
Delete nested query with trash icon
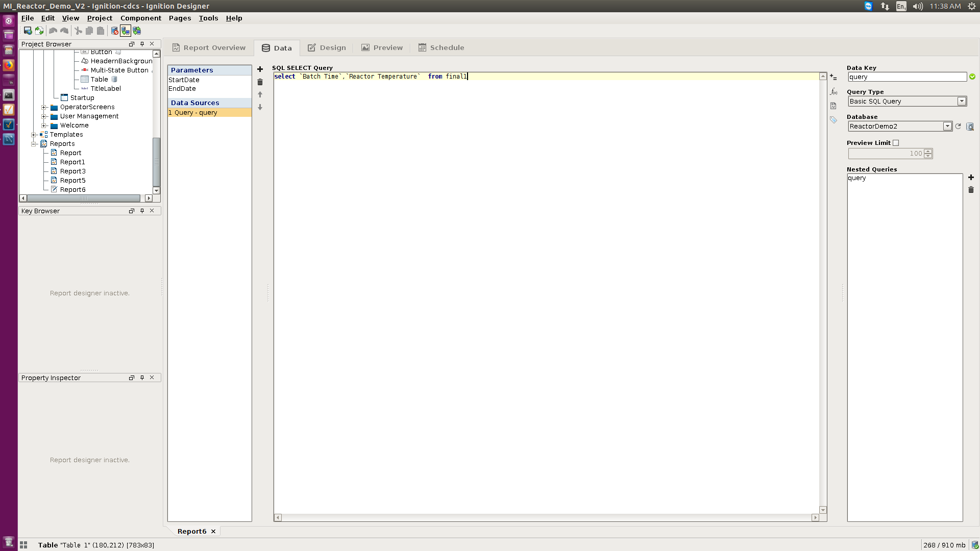click(971, 190)
